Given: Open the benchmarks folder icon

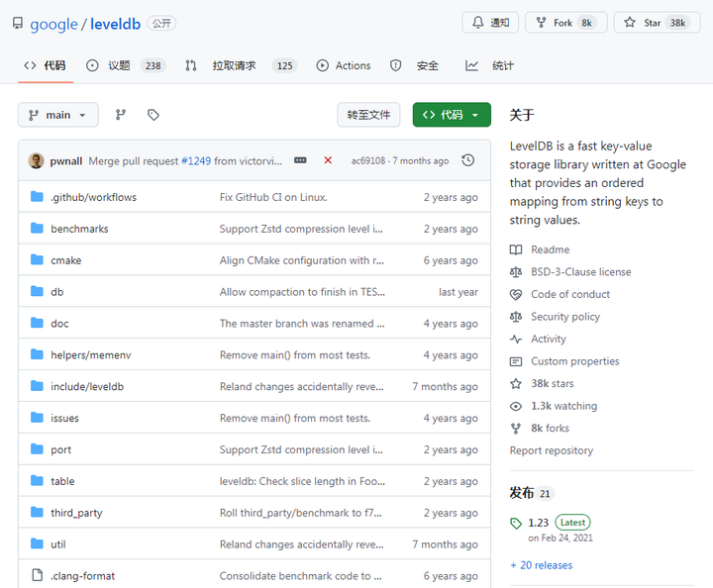Looking at the screenshot, I should click(37, 228).
